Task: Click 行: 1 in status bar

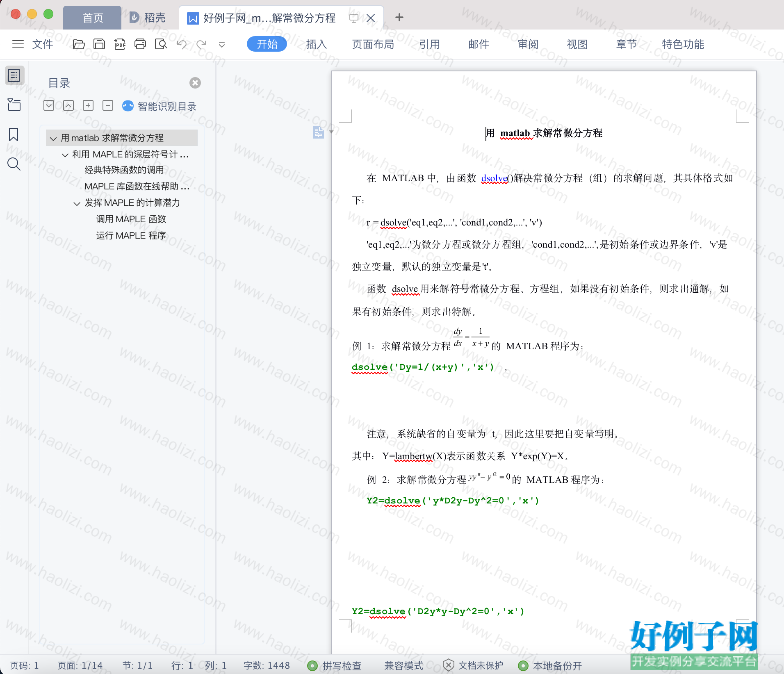Action: [182, 665]
